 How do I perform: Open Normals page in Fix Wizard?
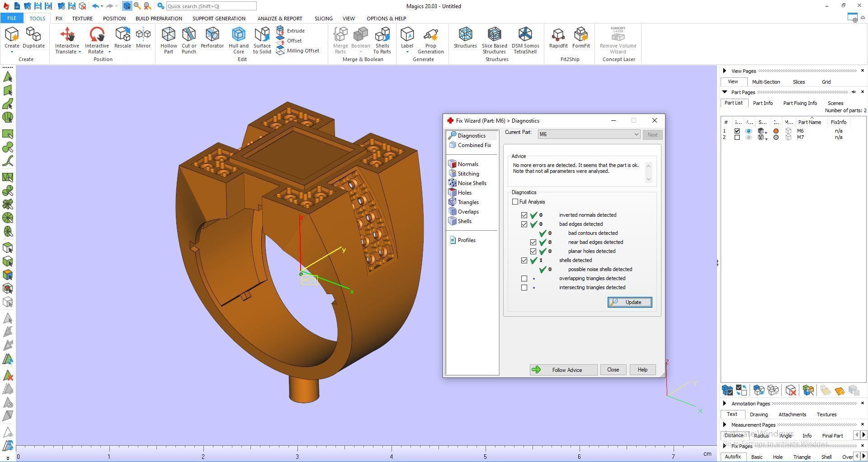click(463, 164)
